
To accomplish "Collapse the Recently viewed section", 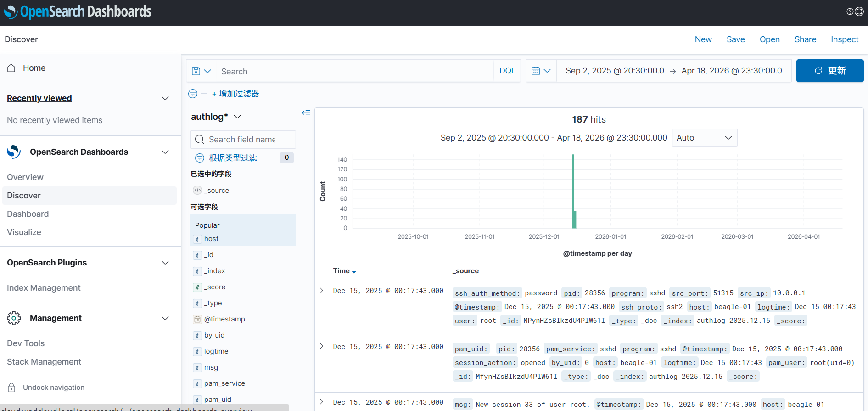I will coord(165,98).
